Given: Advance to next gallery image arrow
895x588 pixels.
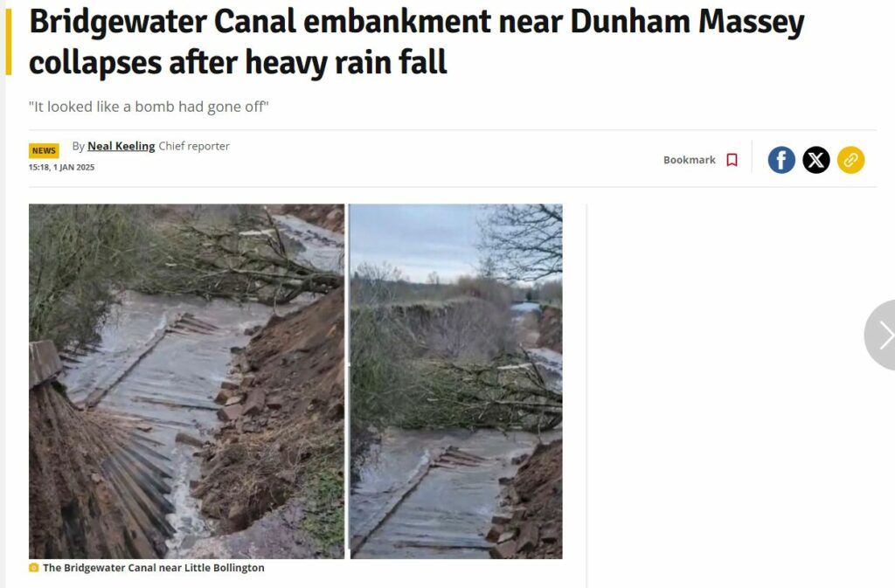Looking at the screenshot, I should [883, 336].
